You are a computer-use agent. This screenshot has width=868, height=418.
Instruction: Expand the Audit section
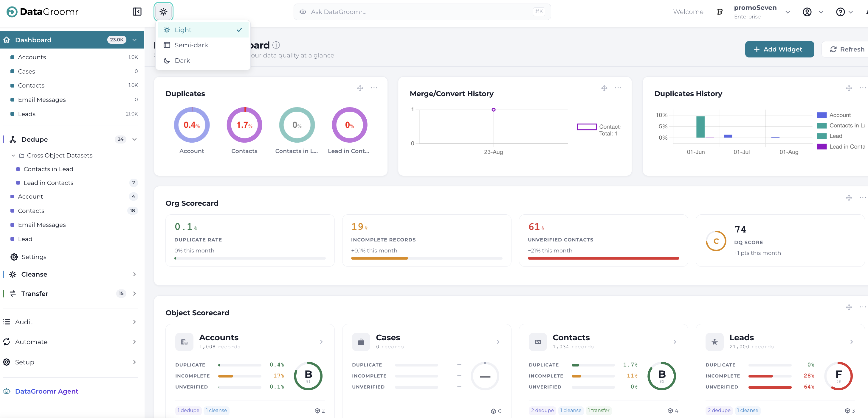134,322
